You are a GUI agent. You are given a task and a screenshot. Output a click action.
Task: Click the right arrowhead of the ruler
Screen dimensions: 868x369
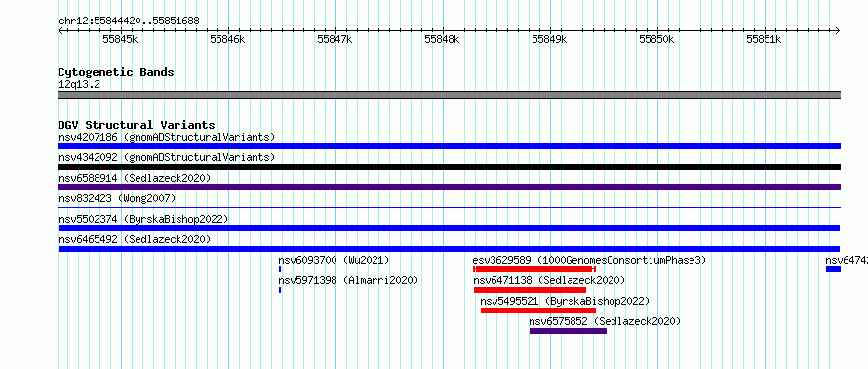838,30
